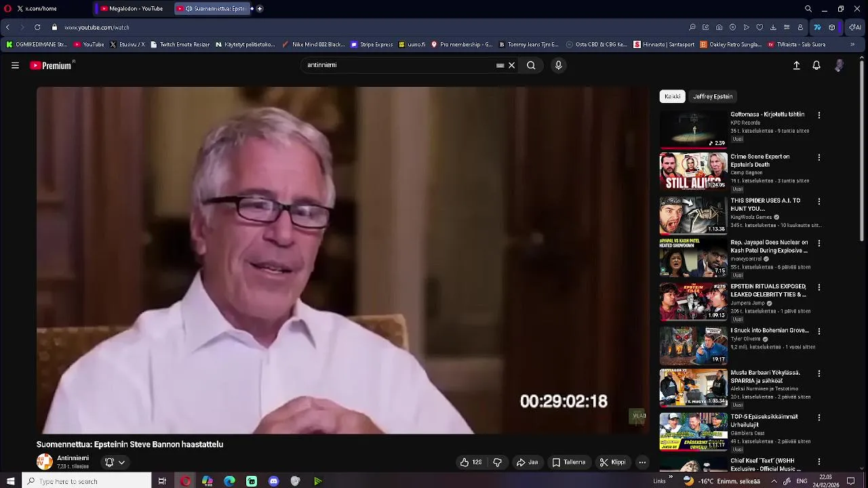Open options for EPSTEIN RITUALS EXPOSED video

(x=818, y=287)
